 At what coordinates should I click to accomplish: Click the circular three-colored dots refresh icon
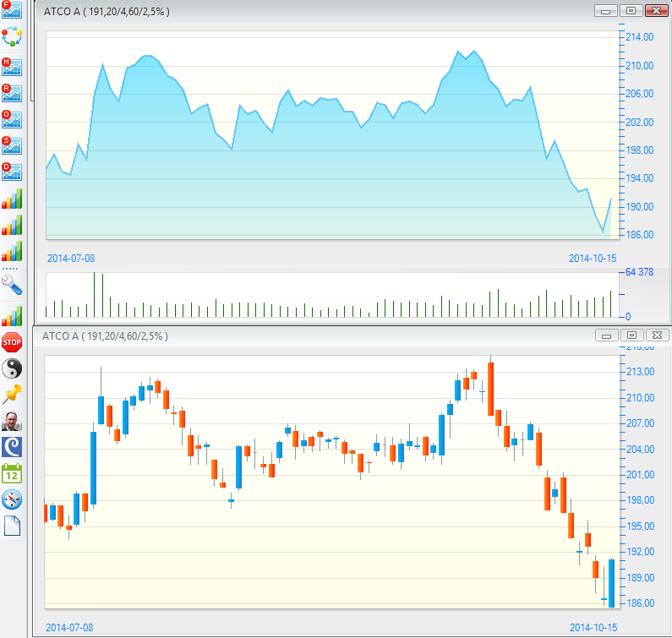point(12,37)
